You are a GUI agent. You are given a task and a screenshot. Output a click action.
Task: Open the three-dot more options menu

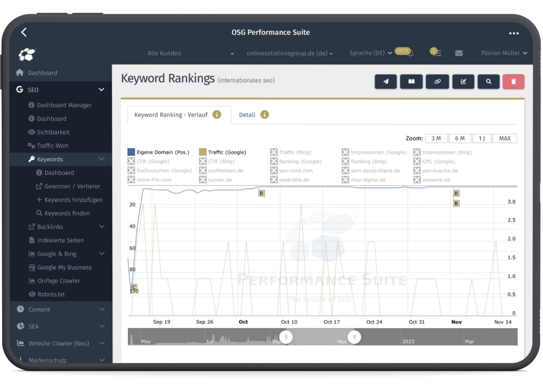click(514, 33)
